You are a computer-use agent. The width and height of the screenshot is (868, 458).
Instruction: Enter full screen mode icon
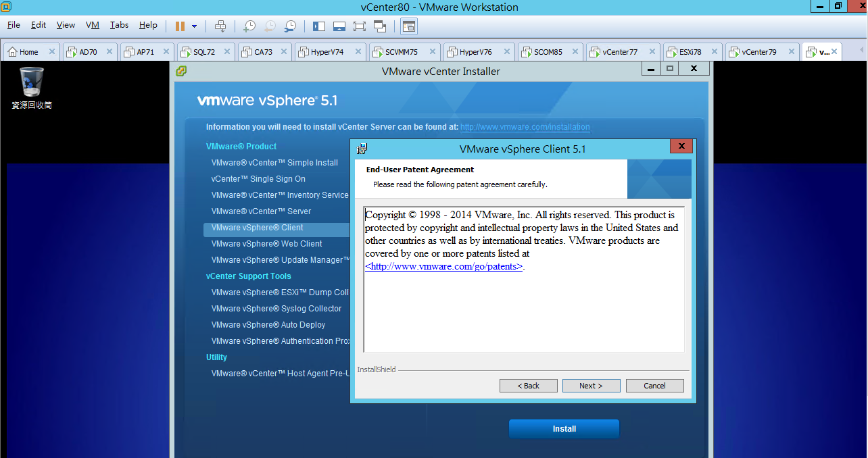point(360,26)
